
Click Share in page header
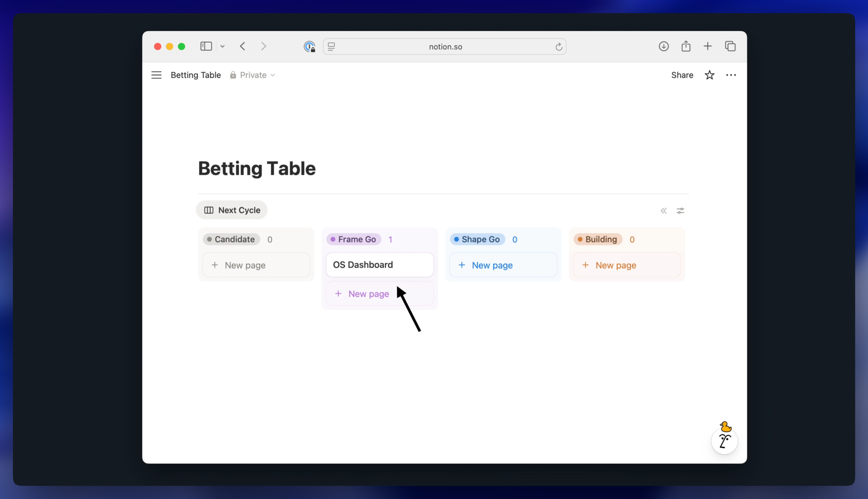coord(682,75)
